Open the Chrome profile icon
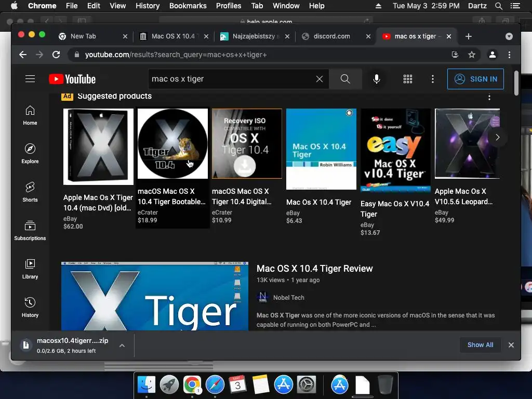532x399 pixels. click(x=493, y=55)
